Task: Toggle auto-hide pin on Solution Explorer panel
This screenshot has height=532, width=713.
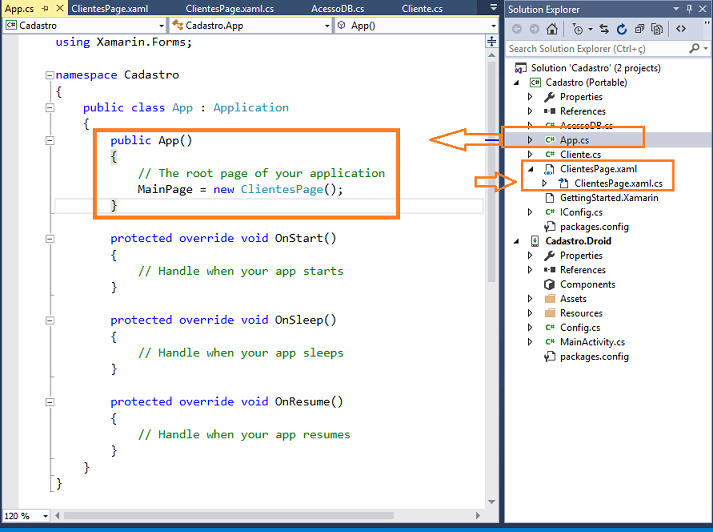Action: pos(687,9)
